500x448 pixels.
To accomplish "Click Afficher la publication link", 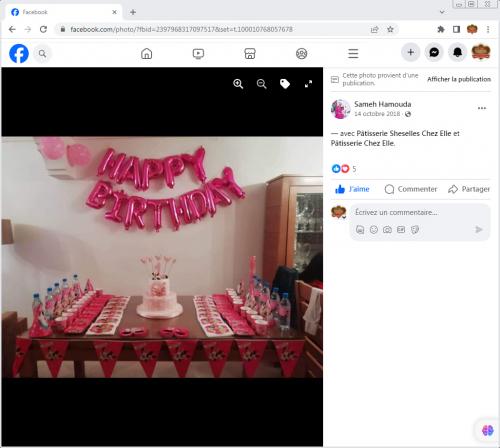I will tap(459, 79).
